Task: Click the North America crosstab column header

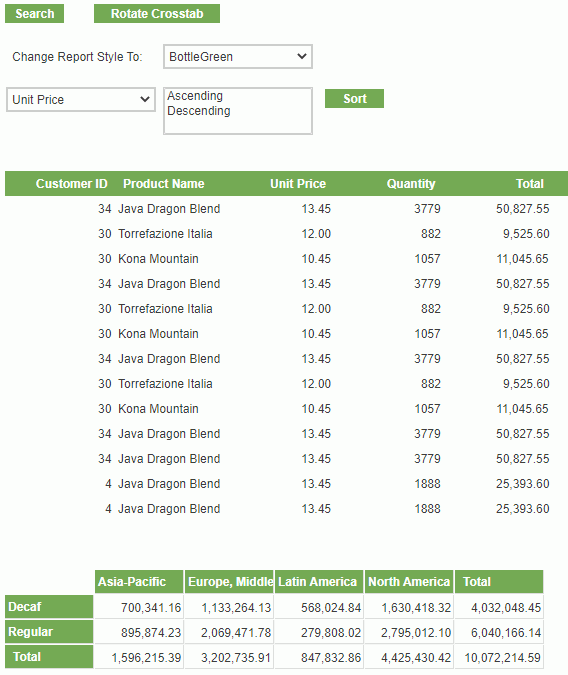Action: coord(409,582)
